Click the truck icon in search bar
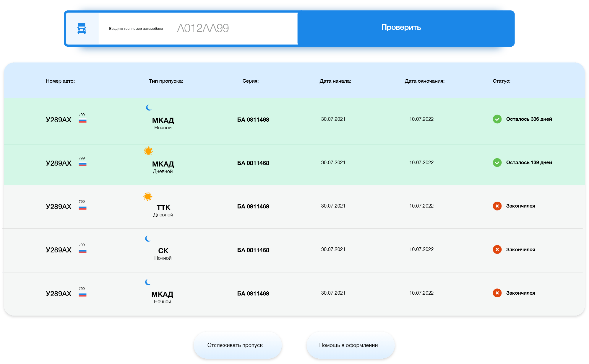Screen dimensions: 589x364 82,29
